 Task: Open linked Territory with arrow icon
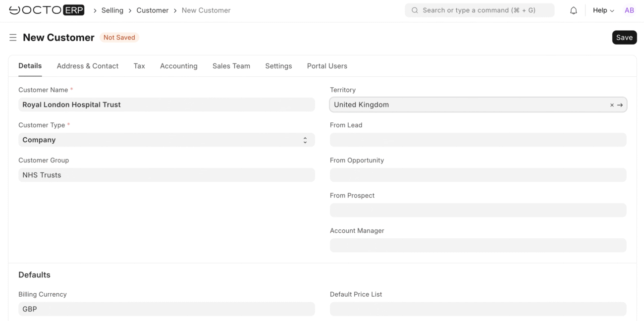(620, 105)
